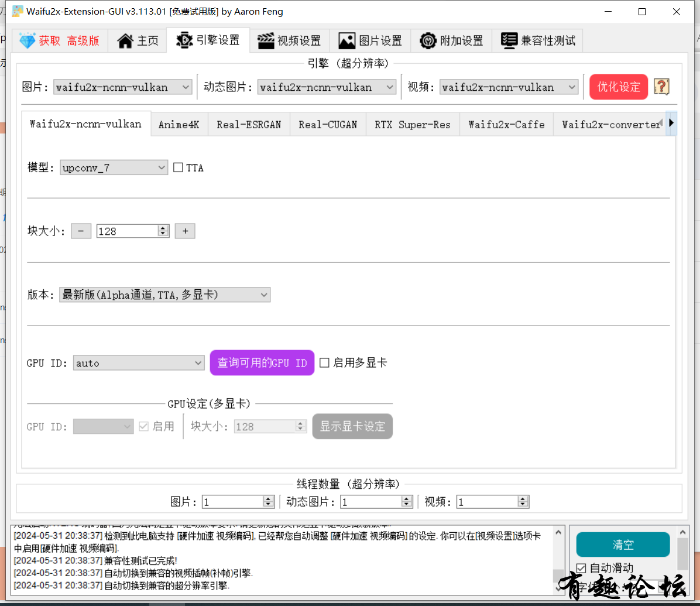Click the compatibility test monitor icon

pos(509,40)
